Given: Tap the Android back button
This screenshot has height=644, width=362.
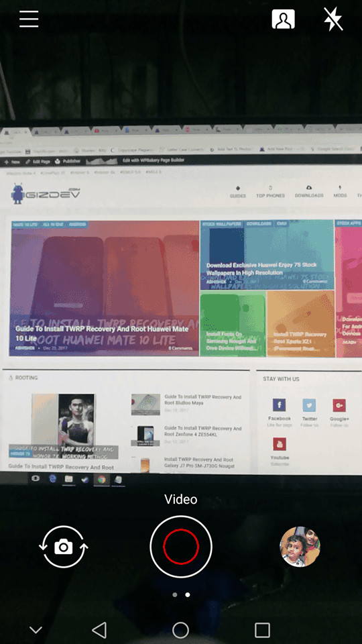Looking at the screenshot, I should pos(99,630).
